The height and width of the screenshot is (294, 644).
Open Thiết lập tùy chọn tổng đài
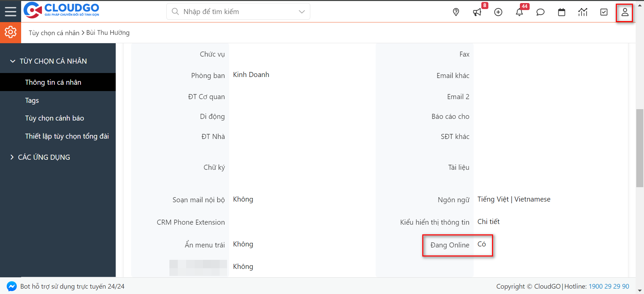pyautogui.click(x=67, y=136)
